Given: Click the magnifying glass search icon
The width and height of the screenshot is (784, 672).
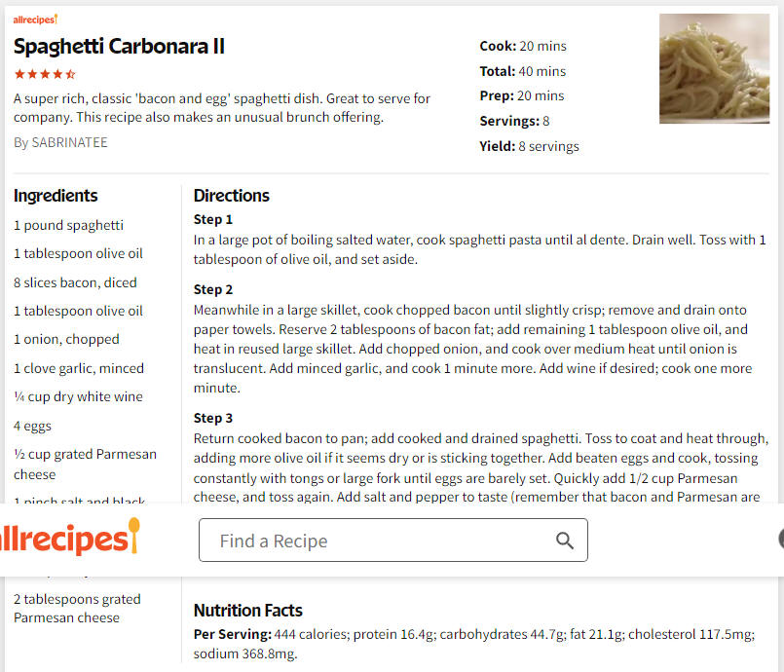Looking at the screenshot, I should pos(565,541).
